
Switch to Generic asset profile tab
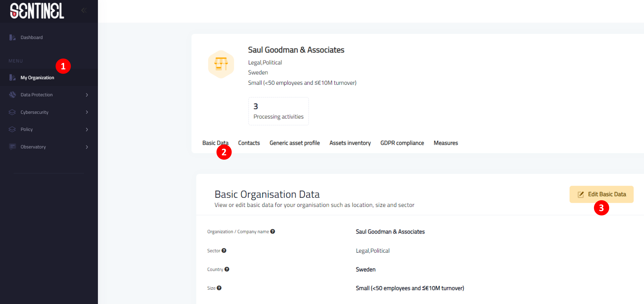pos(294,143)
